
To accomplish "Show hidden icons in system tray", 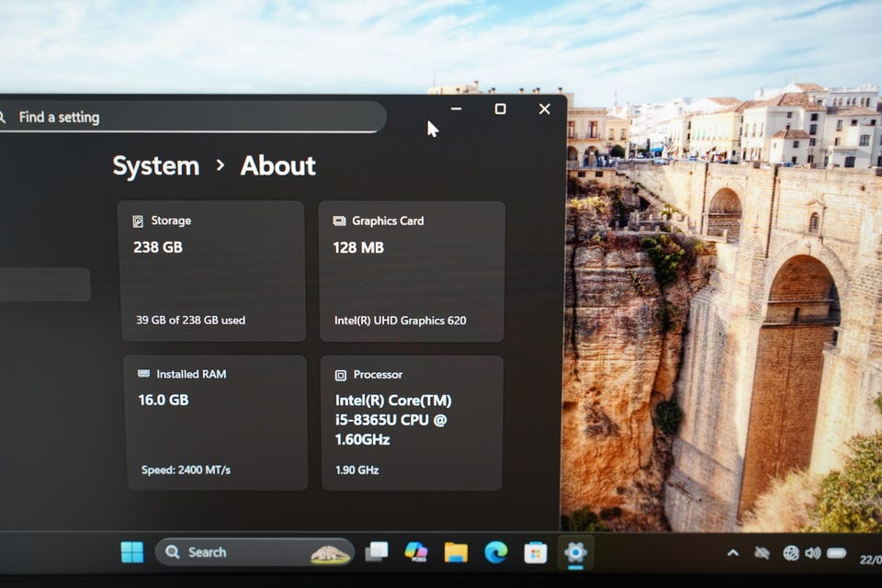I will coord(733,553).
